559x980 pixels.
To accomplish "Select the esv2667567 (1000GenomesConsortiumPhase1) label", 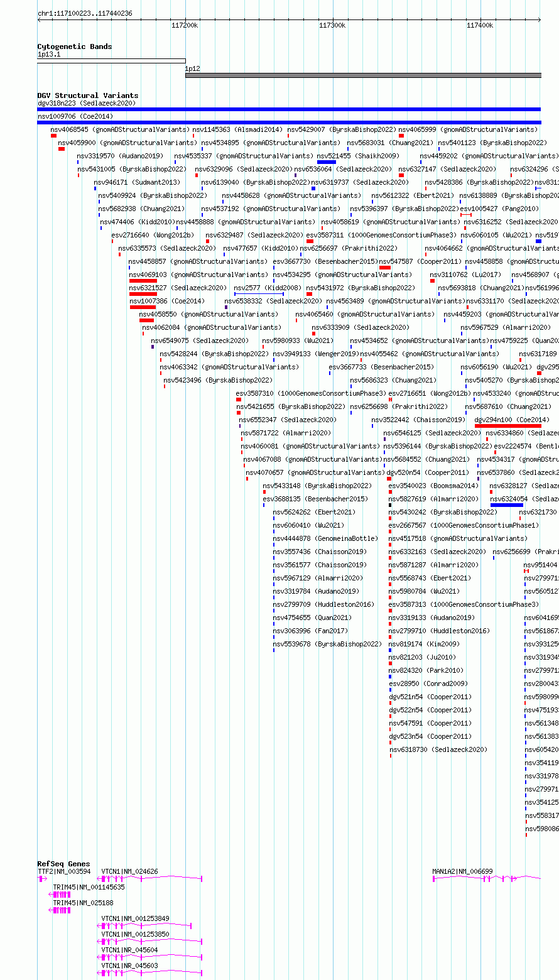I will click(x=464, y=525).
